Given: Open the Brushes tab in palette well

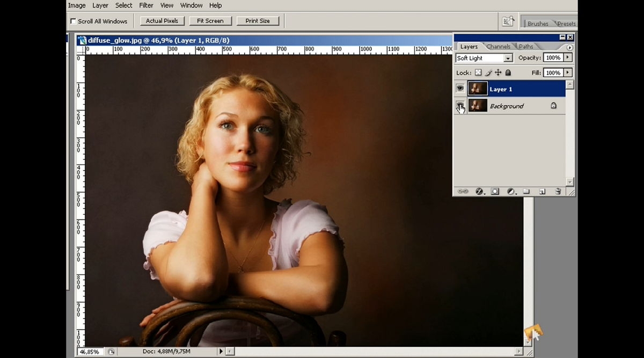Looking at the screenshot, I should coord(538,24).
